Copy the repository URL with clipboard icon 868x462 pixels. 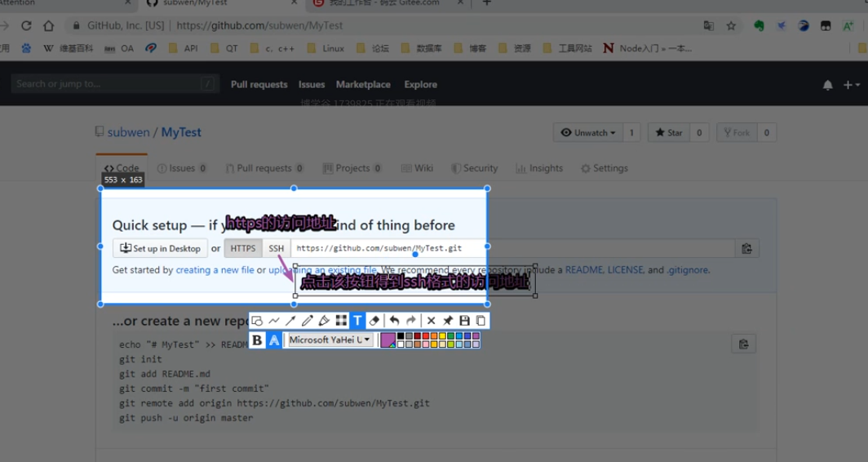746,249
